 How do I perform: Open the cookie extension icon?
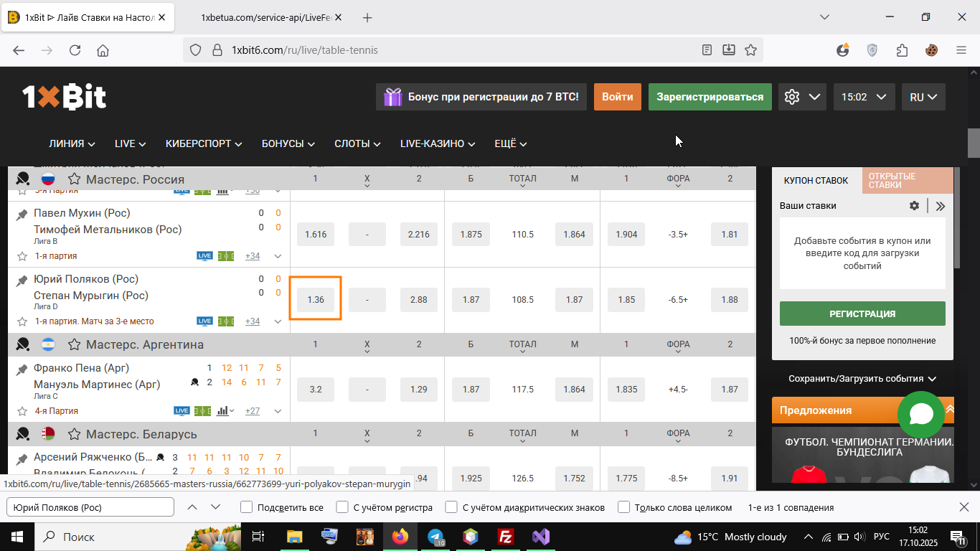pos(931,50)
